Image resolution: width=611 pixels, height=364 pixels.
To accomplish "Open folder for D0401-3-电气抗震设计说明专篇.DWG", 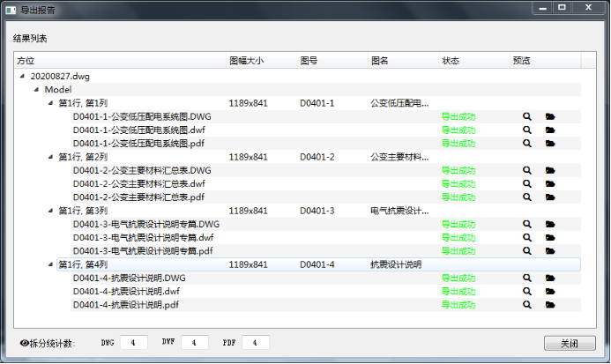I will click(x=550, y=224).
